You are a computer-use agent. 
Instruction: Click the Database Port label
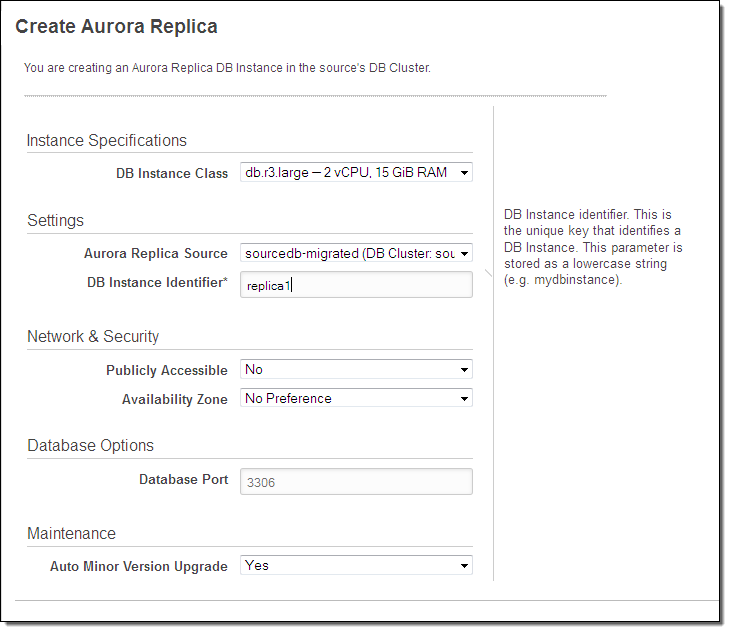coord(183,480)
